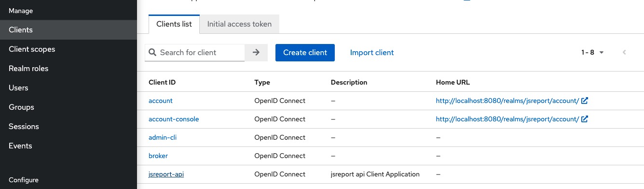This screenshot has width=644, height=189.
Task: Open external link icon for account row
Action: (x=585, y=101)
